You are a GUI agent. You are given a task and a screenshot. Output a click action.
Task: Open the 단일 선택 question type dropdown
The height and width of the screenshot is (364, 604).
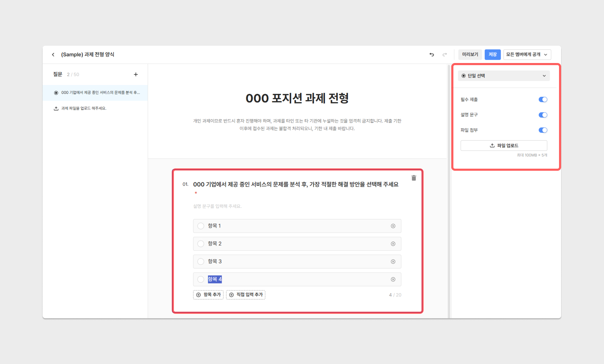[504, 76]
